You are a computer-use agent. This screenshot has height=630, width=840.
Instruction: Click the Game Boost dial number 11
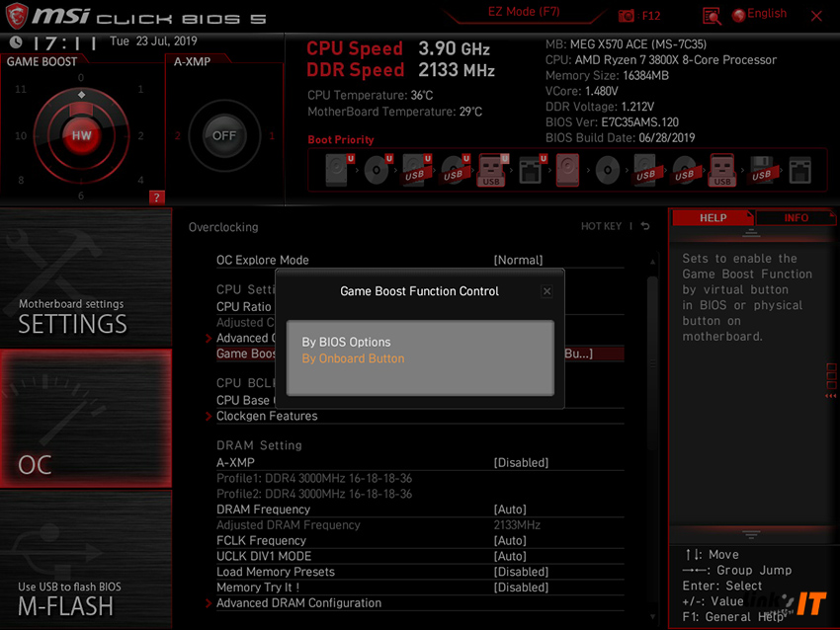[x=21, y=89]
